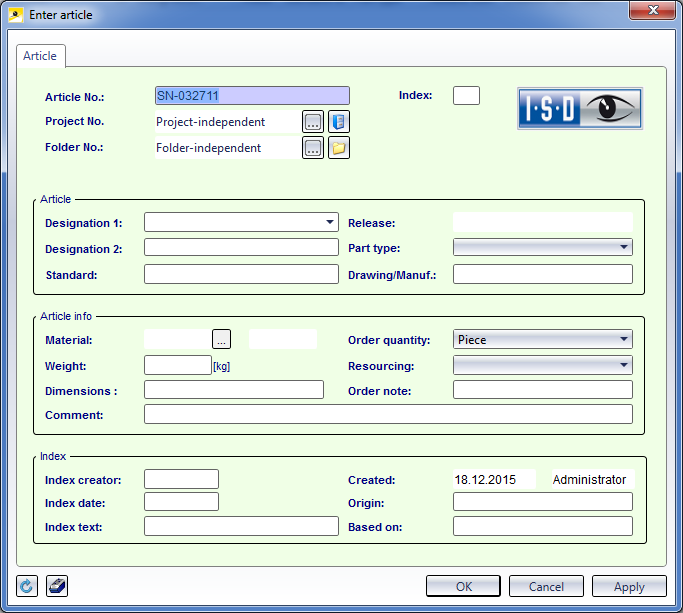
Task: Click the refresh arrow icon at bottom left
Action: pyautogui.click(x=27, y=586)
